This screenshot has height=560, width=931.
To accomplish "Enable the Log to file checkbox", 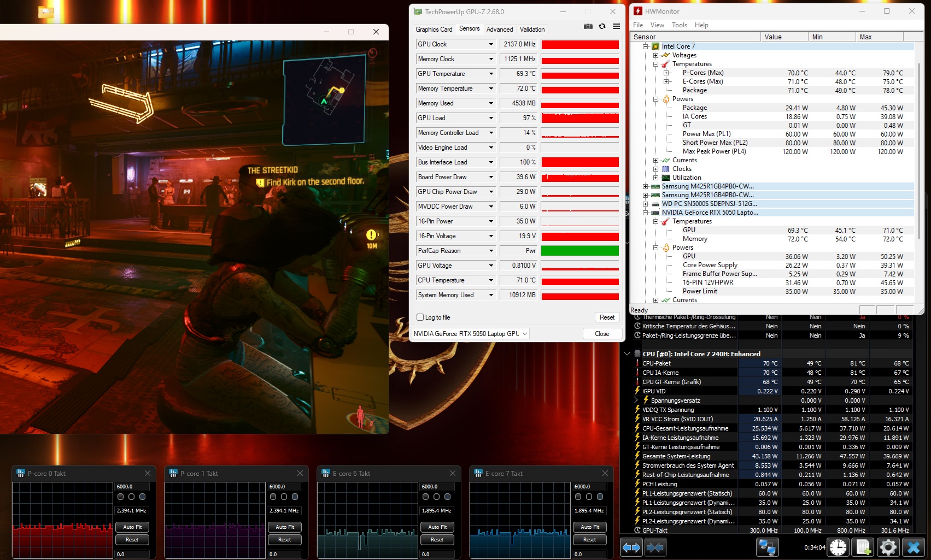I will [x=420, y=317].
